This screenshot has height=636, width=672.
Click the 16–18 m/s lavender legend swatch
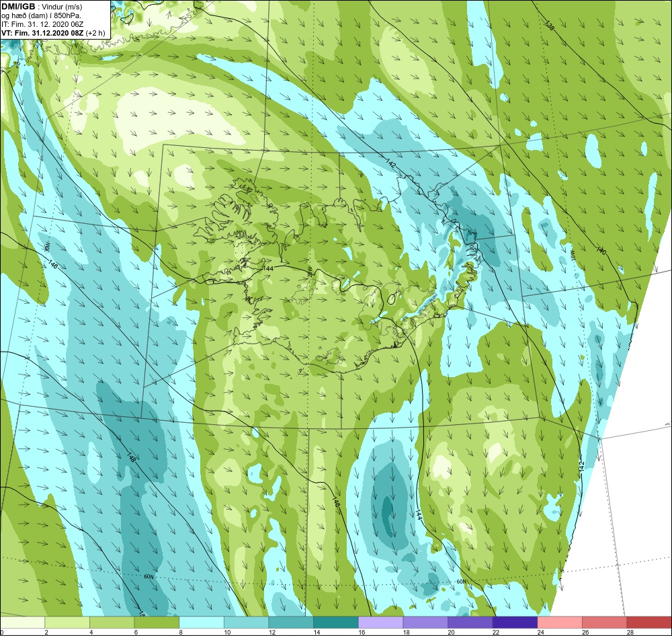click(x=380, y=623)
